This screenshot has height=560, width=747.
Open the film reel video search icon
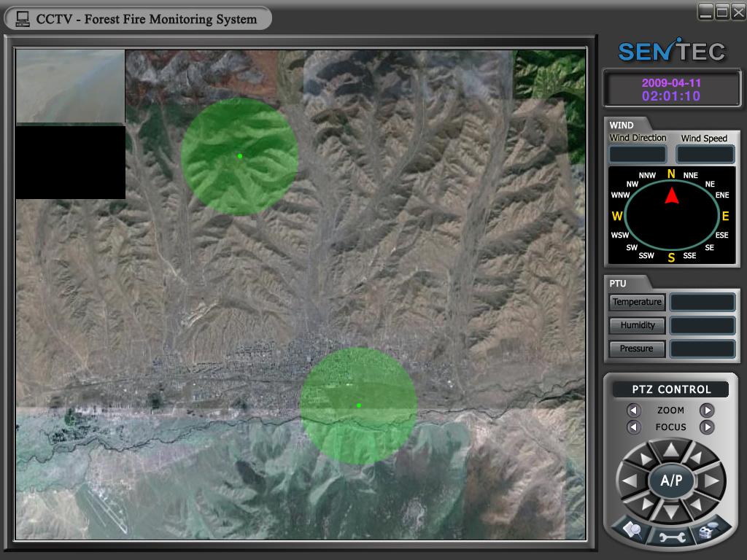click(x=708, y=531)
